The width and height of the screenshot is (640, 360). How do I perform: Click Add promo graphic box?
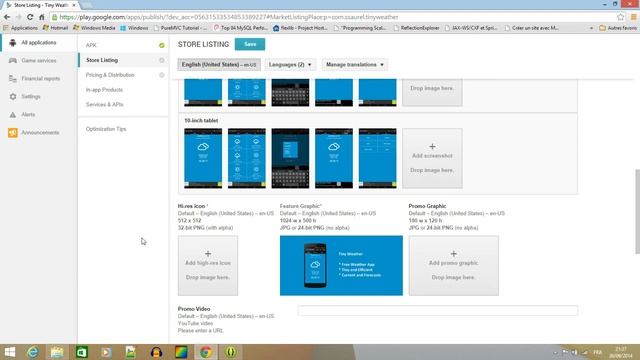click(x=453, y=265)
